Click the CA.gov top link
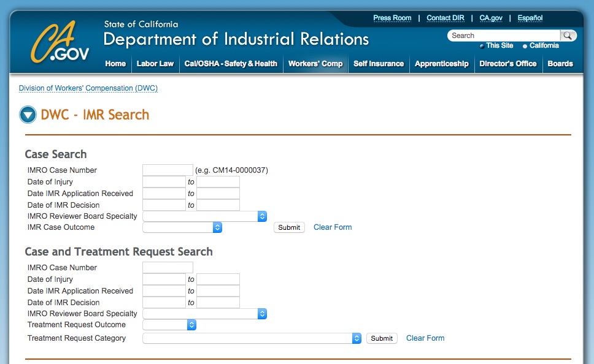Image resolution: width=594 pixels, height=364 pixels. [x=491, y=18]
